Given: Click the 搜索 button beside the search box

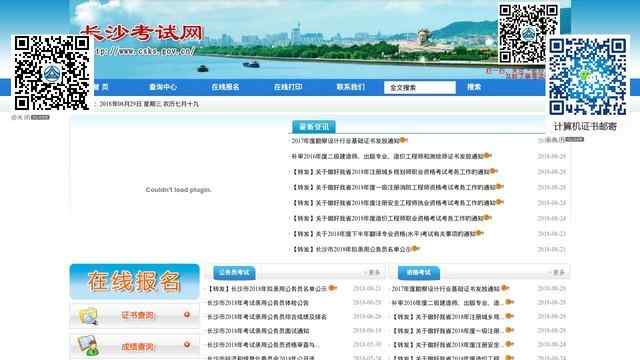Looking at the screenshot, I should pyautogui.click(x=474, y=87).
